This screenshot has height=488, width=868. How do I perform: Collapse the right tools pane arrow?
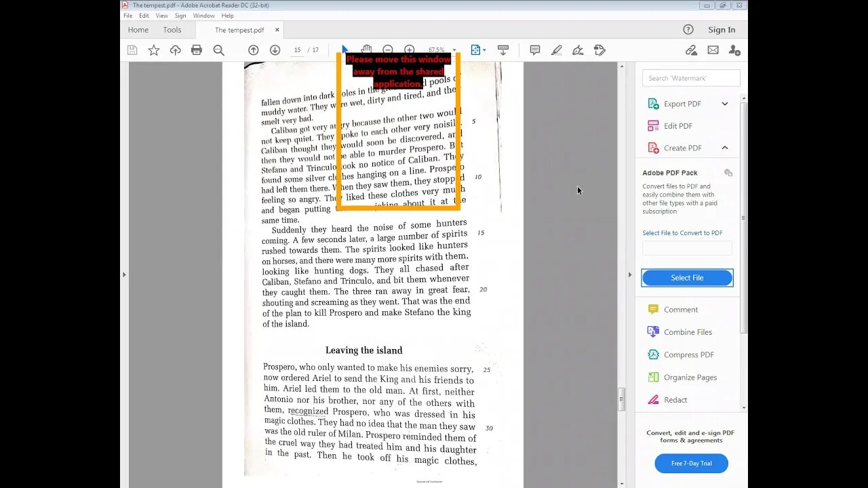pos(630,274)
